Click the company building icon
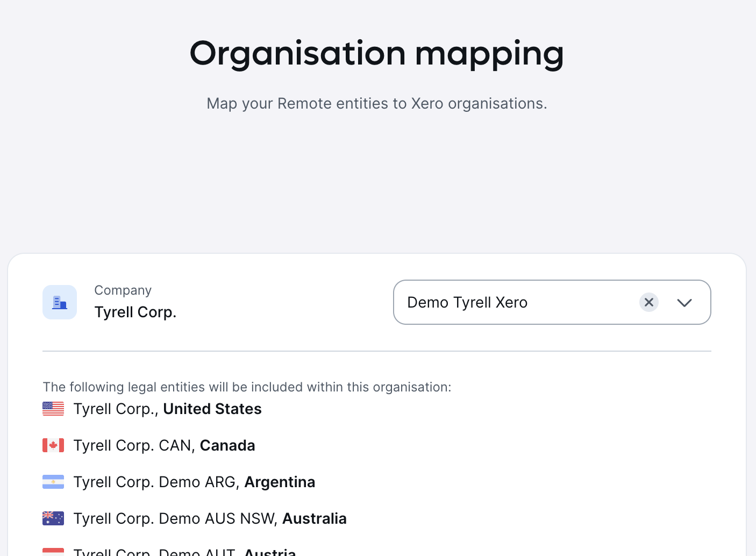Image resolution: width=756 pixels, height=556 pixels. (x=60, y=302)
